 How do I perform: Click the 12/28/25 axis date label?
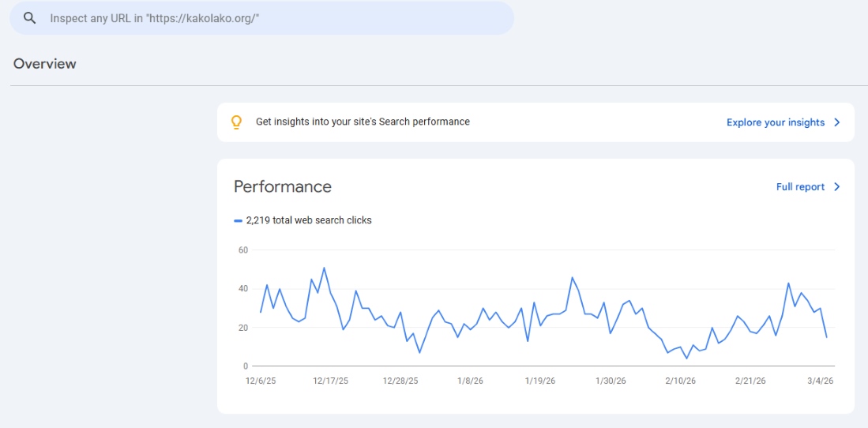(x=400, y=381)
